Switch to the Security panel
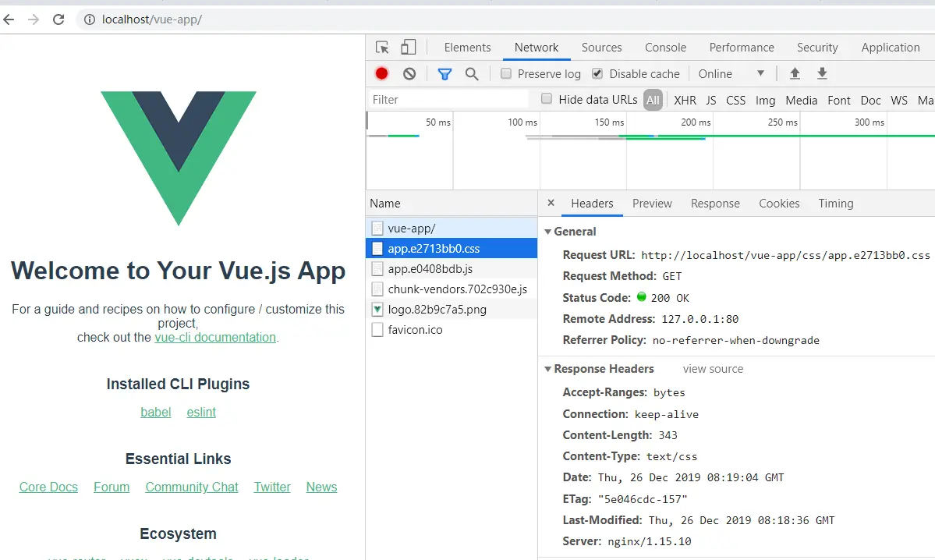 [817, 47]
